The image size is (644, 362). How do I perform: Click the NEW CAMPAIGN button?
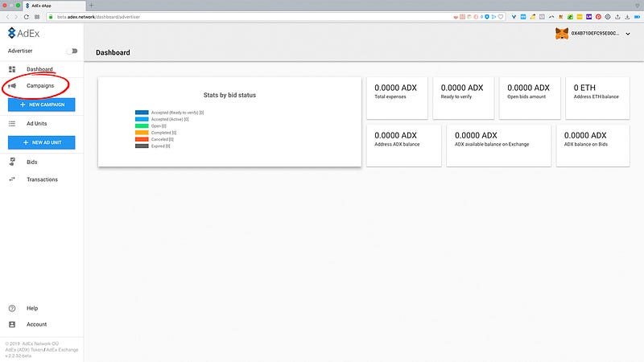click(x=42, y=105)
